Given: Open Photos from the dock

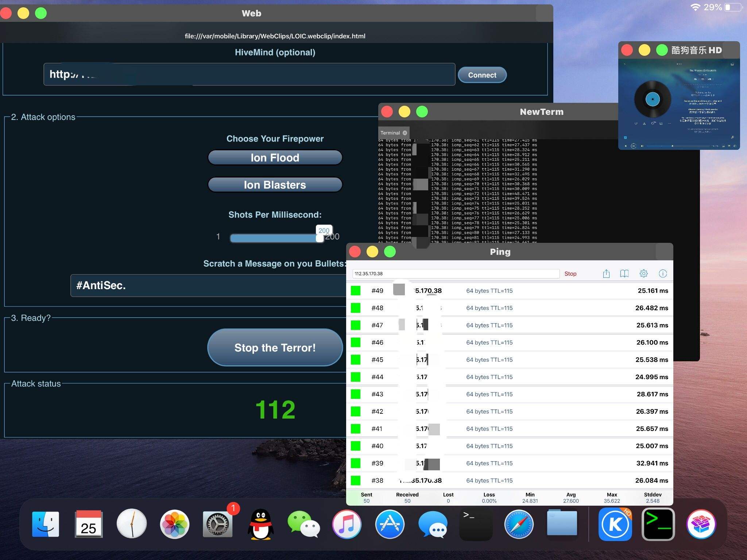Looking at the screenshot, I should (x=175, y=524).
